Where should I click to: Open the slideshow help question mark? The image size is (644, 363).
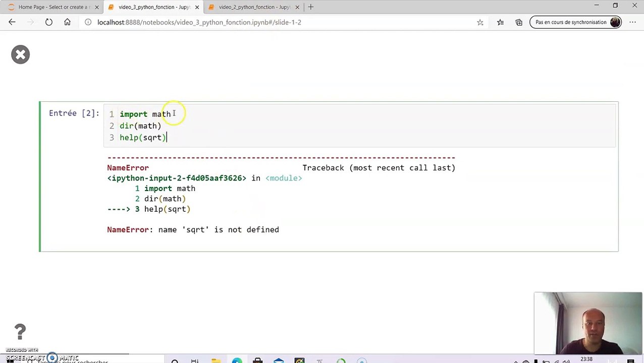(x=20, y=332)
